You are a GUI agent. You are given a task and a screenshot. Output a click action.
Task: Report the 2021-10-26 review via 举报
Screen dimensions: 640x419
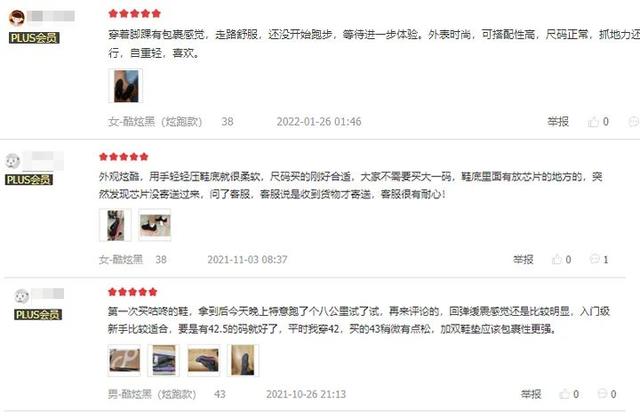[531, 394]
